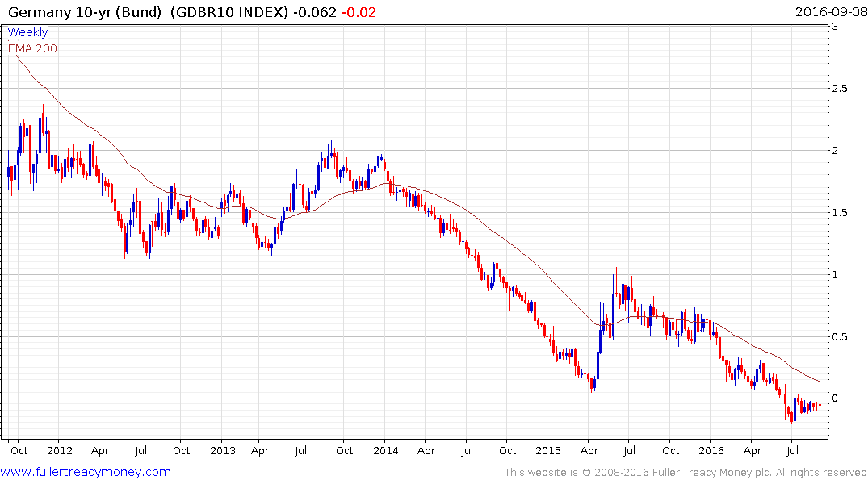
Task: Click the 1.5 y-axis label
Action: pyautogui.click(x=840, y=213)
